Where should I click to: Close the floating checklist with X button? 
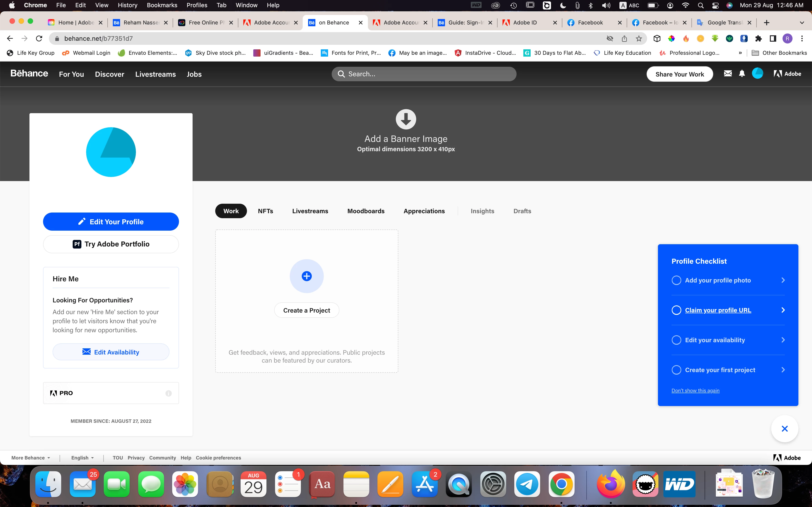tap(785, 428)
